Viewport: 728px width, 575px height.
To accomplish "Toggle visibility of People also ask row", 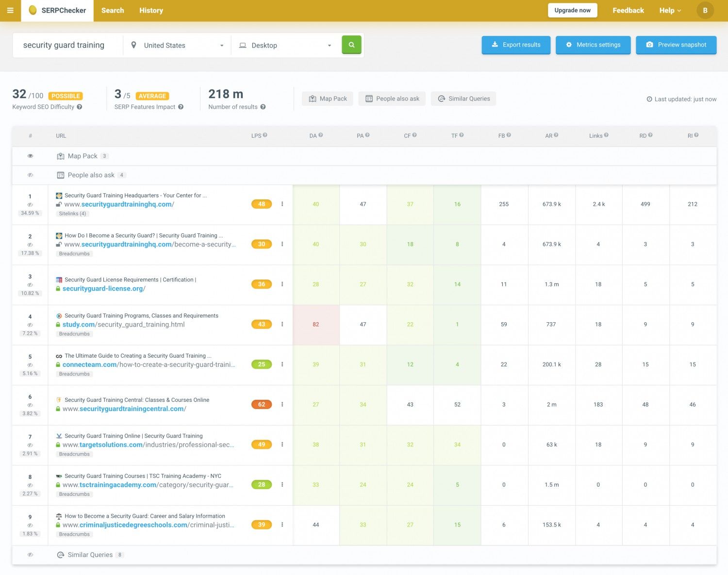I will pyautogui.click(x=30, y=175).
